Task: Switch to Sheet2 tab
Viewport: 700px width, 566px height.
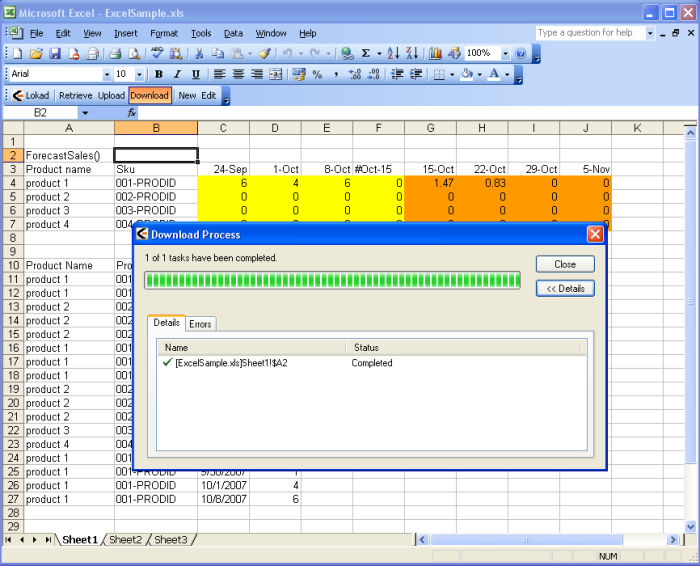Action: point(125,540)
